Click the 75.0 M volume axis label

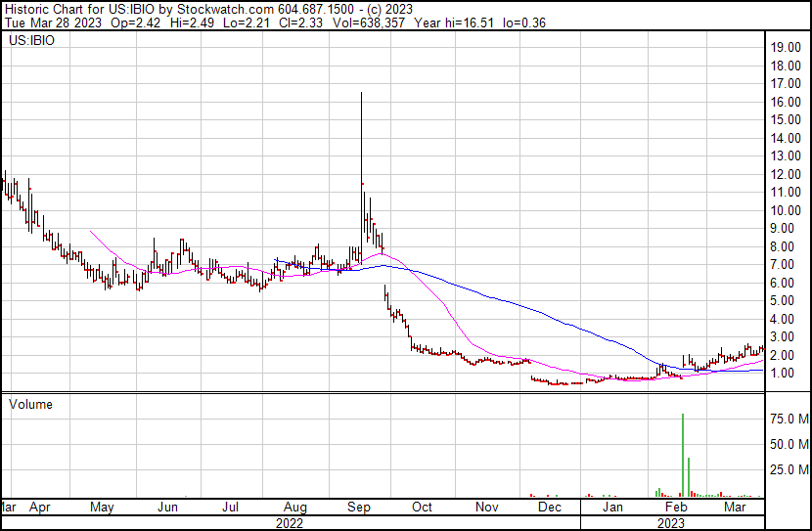click(789, 419)
